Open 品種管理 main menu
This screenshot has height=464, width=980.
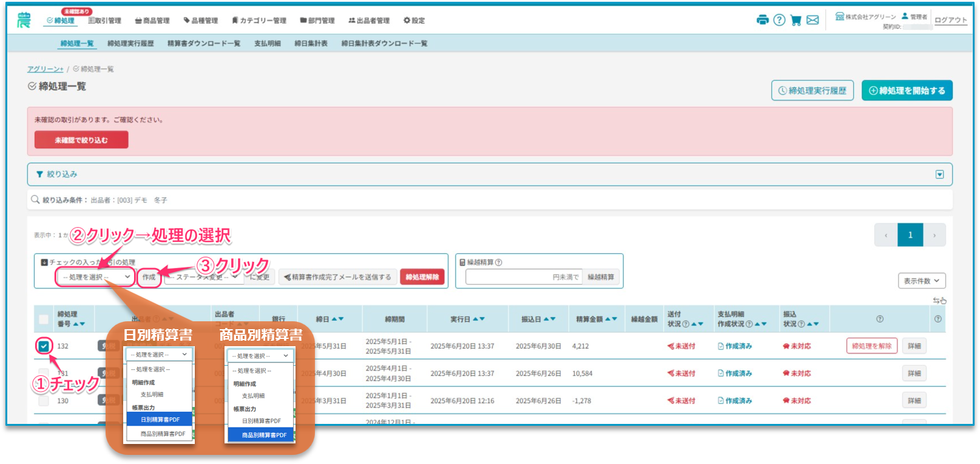[201, 21]
